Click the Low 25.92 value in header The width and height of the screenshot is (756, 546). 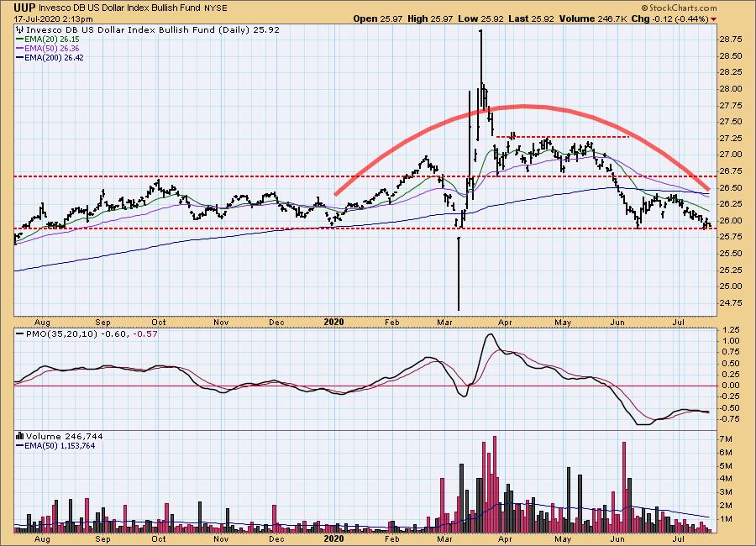[x=480, y=18]
